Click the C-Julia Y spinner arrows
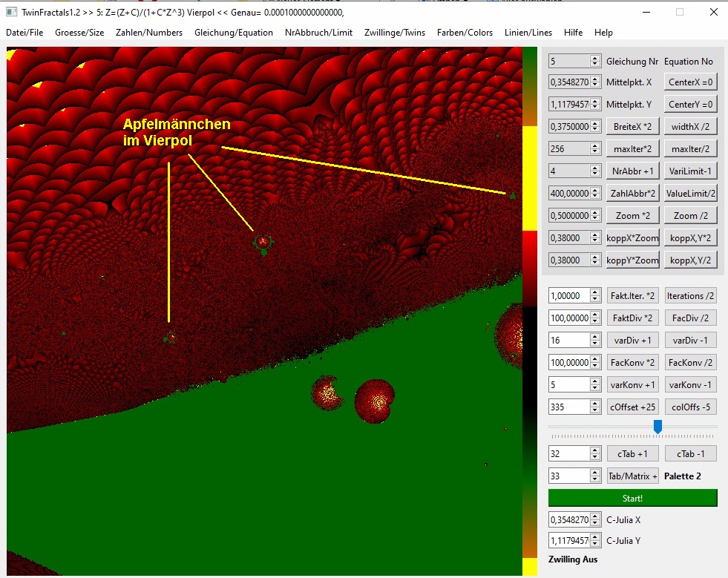This screenshot has height=578, width=728. 594,540
